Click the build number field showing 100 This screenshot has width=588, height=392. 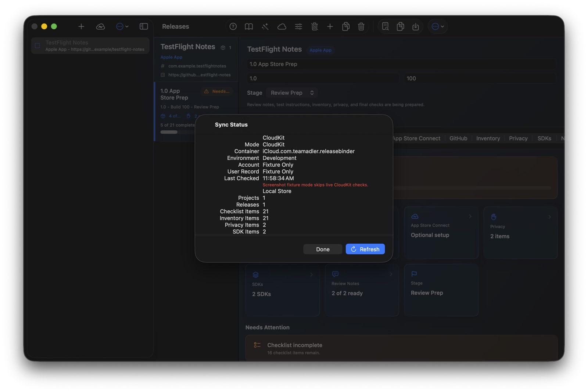click(480, 79)
